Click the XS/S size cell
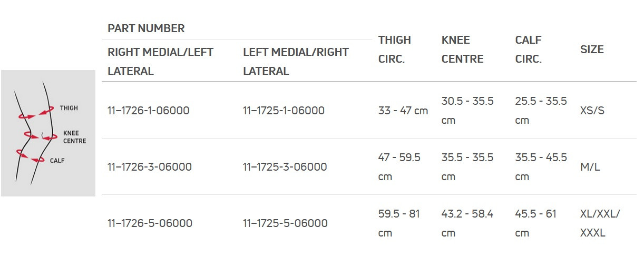 (x=592, y=111)
